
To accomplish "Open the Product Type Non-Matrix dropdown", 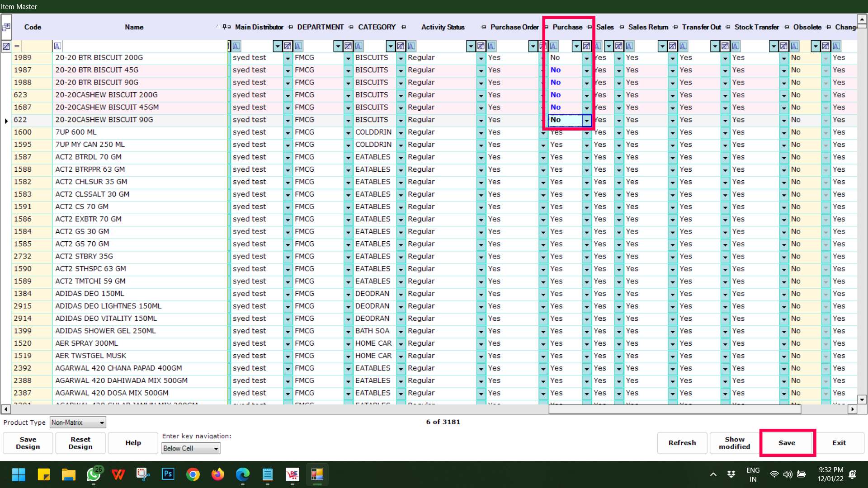I will click(x=102, y=422).
